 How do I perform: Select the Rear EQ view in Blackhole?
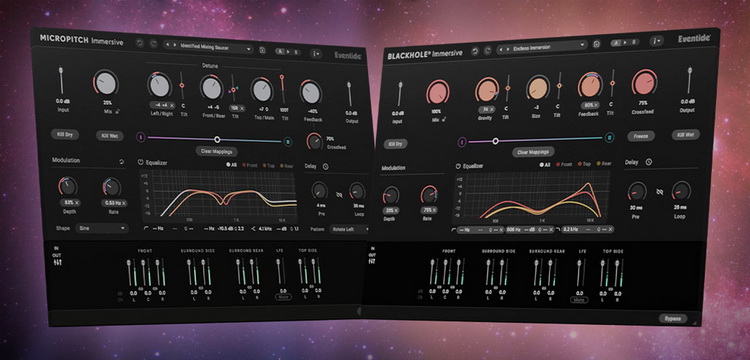(604, 163)
